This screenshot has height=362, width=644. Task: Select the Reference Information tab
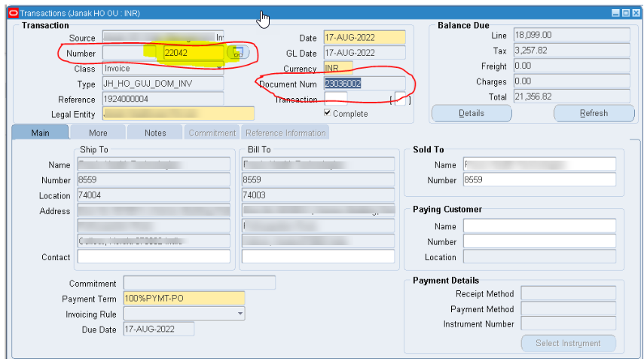coord(285,133)
